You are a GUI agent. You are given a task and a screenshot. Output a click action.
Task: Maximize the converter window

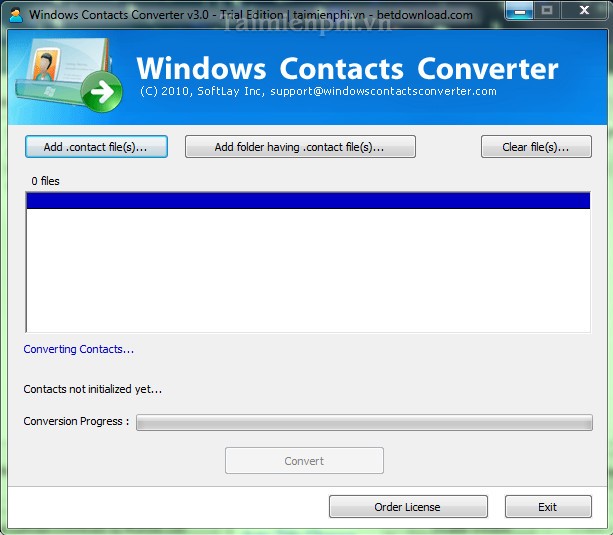coord(547,11)
